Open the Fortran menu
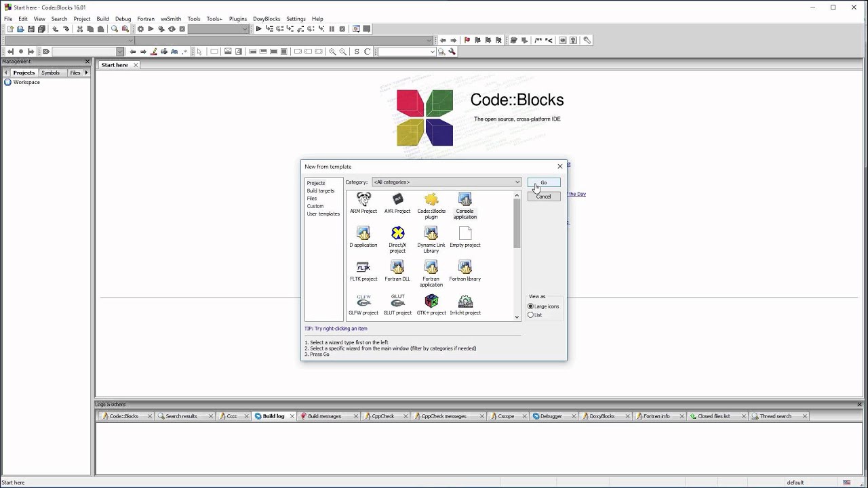The height and width of the screenshot is (488, 868). point(146,19)
